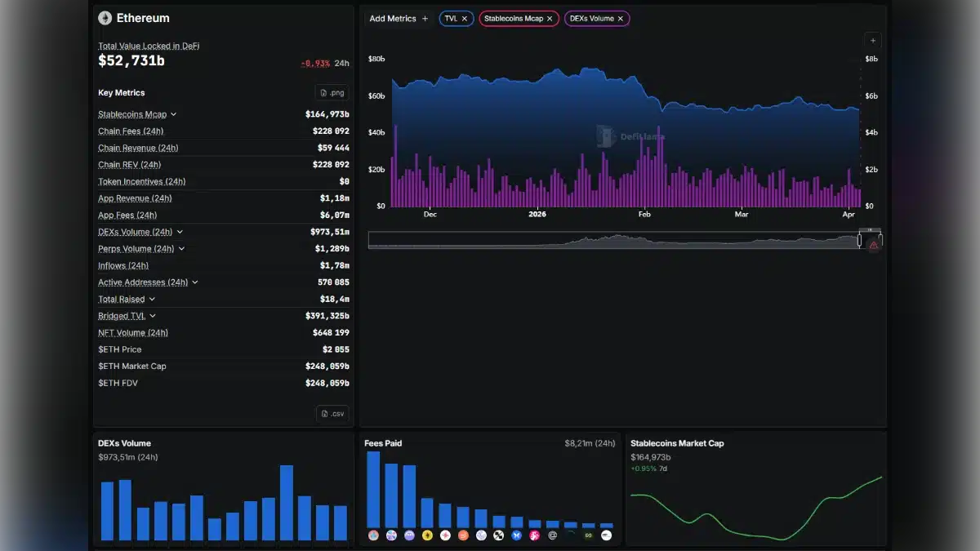Click the red alert triangle beside the timeline brush
Image resolution: width=980 pixels, height=551 pixels.
pos(873,242)
